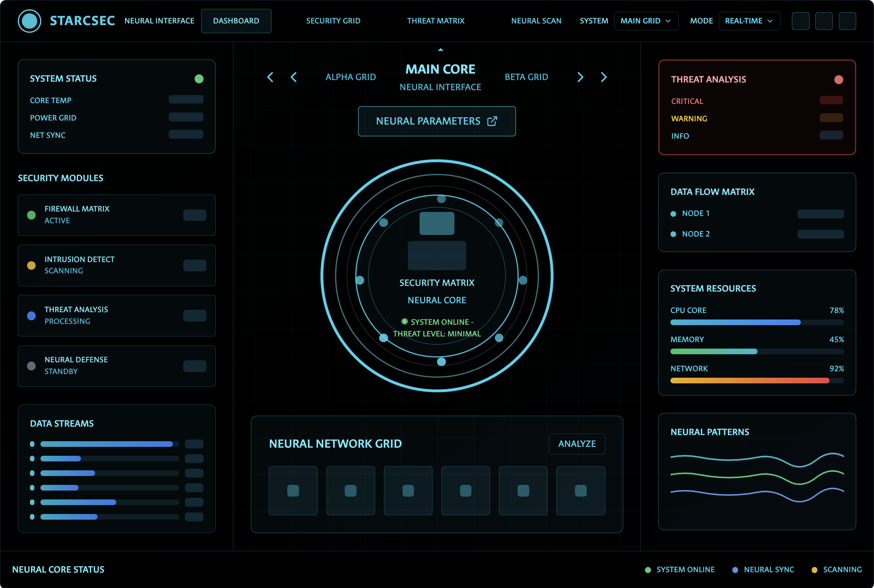Collapse panel with small up caret above MAIN CORE
The image size is (874, 588).
point(441,50)
